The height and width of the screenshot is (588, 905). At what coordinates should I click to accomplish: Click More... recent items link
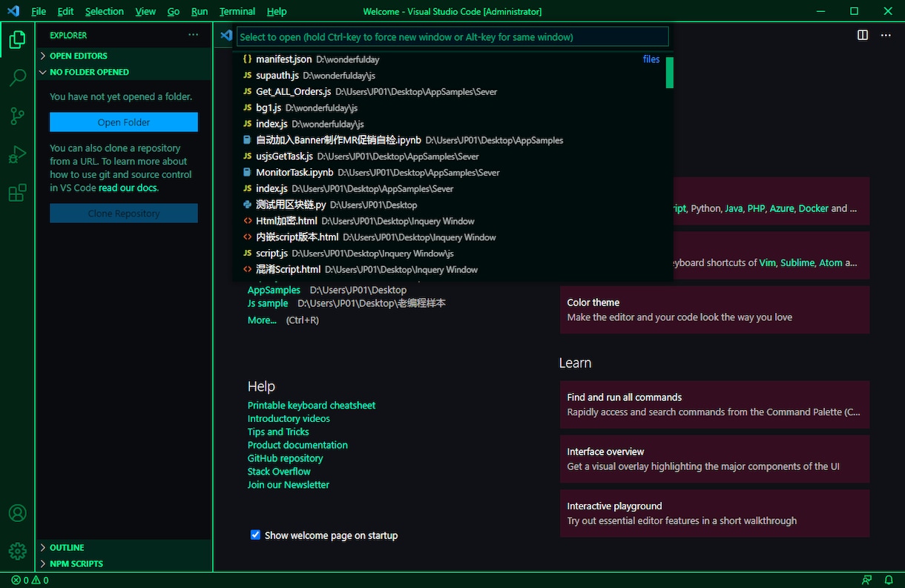coord(262,320)
